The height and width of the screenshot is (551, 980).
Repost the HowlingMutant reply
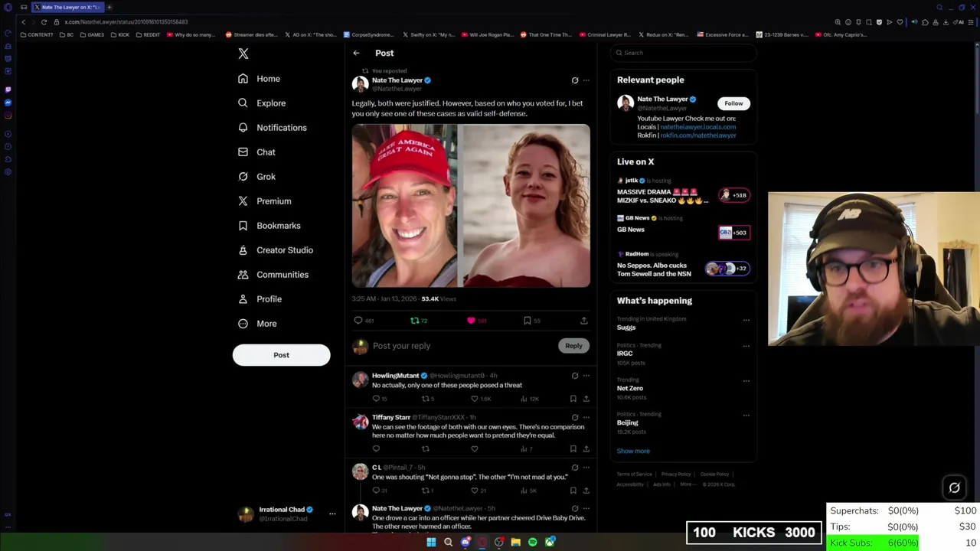pyautogui.click(x=426, y=399)
